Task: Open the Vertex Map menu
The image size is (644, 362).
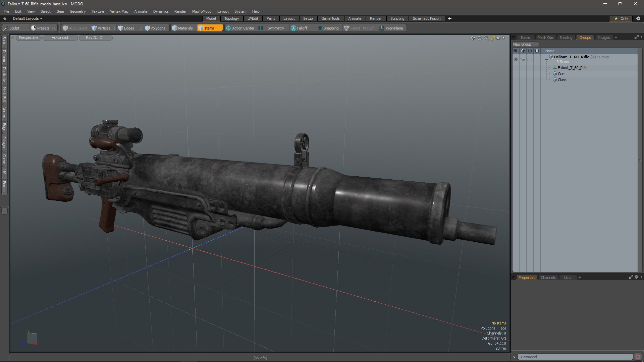Action: coord(119,11)
